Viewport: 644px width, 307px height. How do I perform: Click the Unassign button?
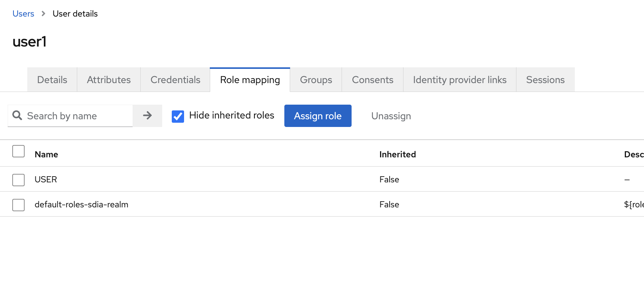pos(391,116)
